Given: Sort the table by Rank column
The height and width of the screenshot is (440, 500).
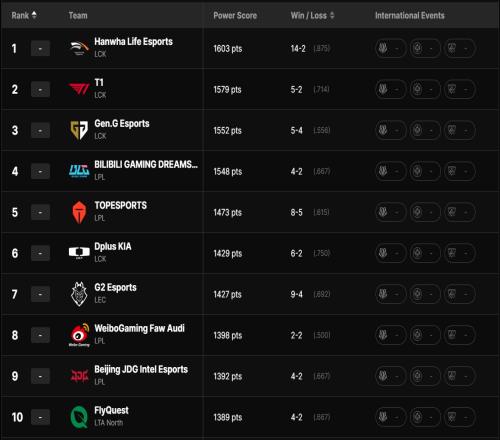Looking at the screenshot, I should pos(24,15).
